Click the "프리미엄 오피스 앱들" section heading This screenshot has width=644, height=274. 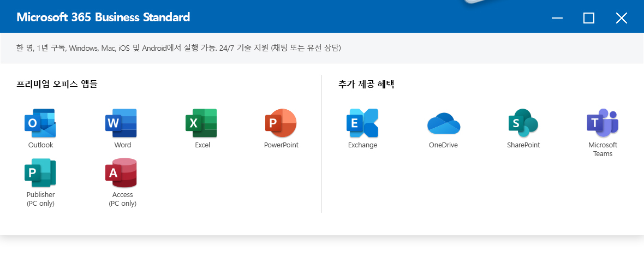pyautogui.click(x=57, y=85)
